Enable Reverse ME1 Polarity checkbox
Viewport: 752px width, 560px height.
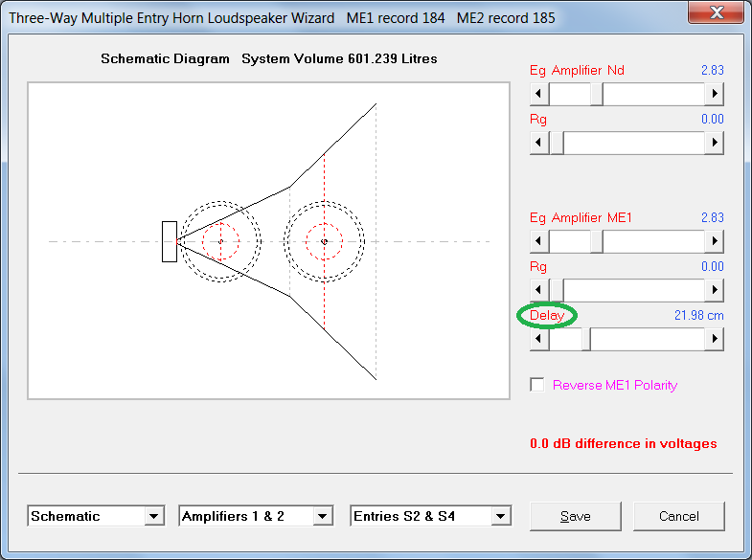pos(537,385)
